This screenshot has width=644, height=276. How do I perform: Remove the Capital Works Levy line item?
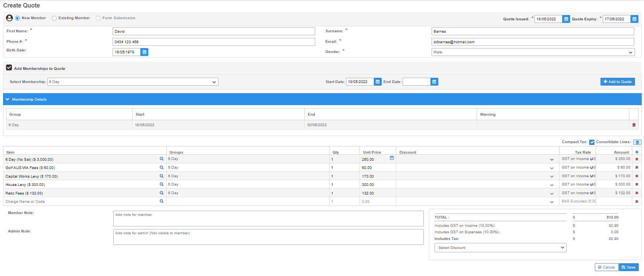(637, 176)
